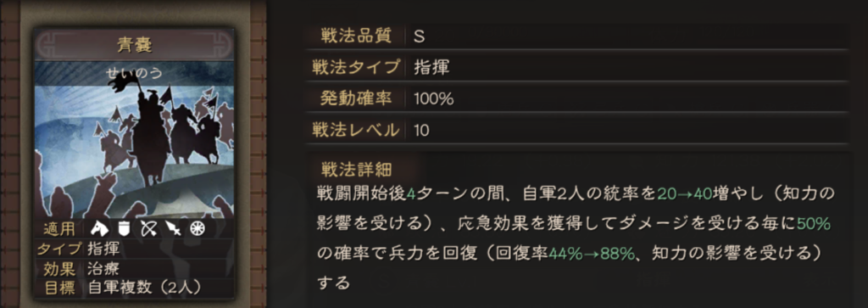This screenshot has width=868, height=308.
Task: Click the タイプ 指揮 row on card
Action: pyautogui.click(x=134, y=249)
